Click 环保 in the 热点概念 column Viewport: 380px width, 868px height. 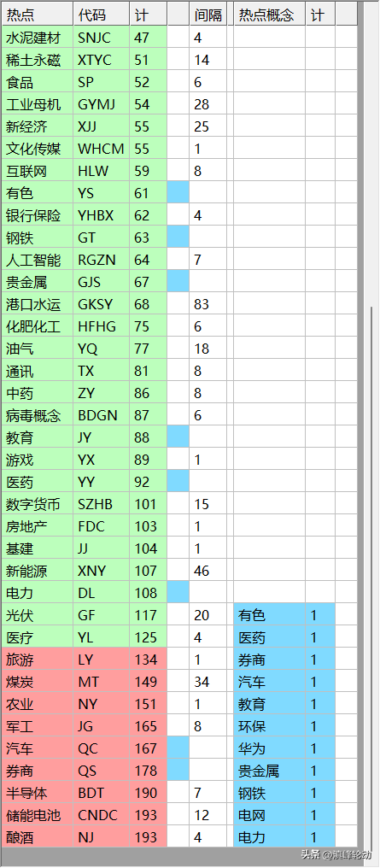(270, 725)
